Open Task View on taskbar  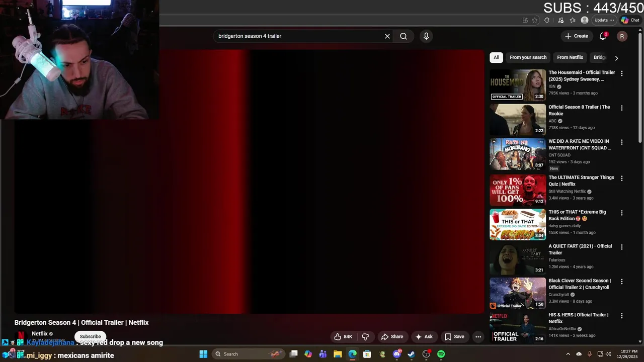coord(294,354)
